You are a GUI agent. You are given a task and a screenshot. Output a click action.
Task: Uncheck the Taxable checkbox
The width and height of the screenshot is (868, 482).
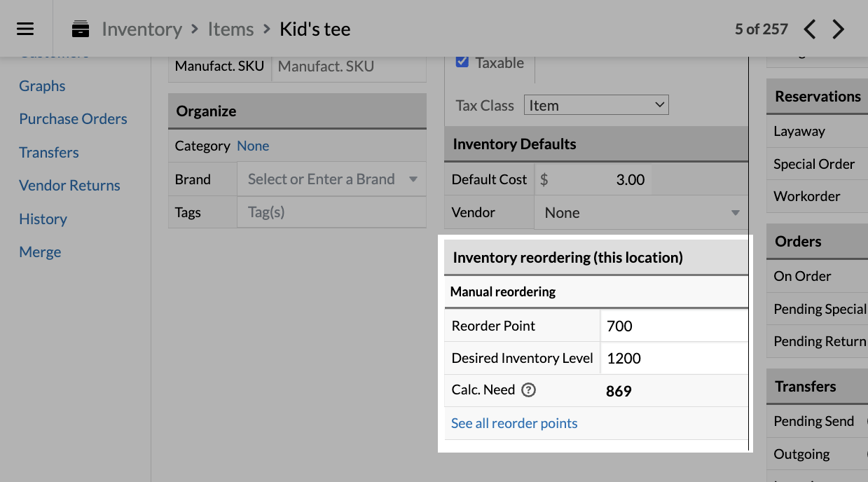pyautogui.click(x=462, y=62)
